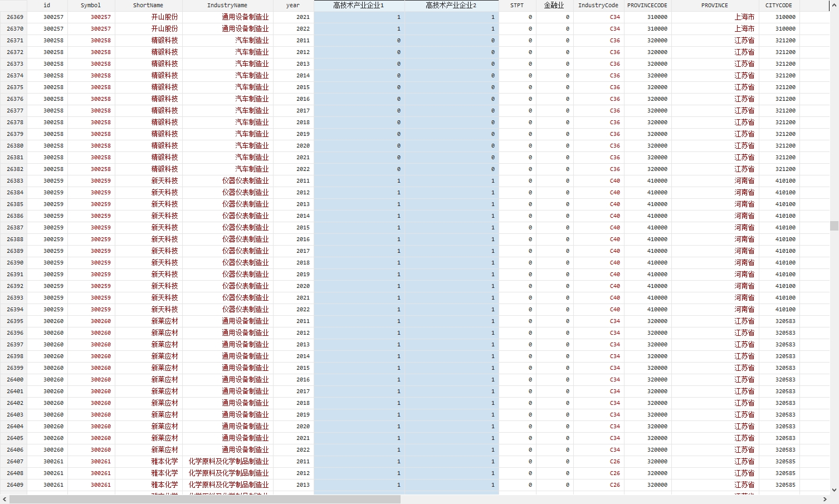The image size is (839, 504).
Task: Click the scroll right arrow of horizontal scrollbar
Action: tap(825, 500)
